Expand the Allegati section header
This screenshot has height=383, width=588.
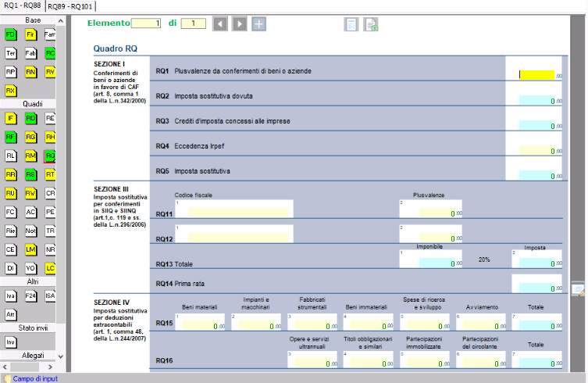(x=28, y=355)
